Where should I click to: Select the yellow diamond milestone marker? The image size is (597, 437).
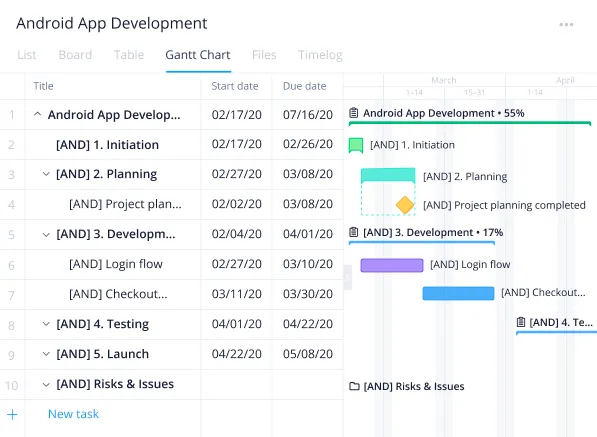point(405,205)
